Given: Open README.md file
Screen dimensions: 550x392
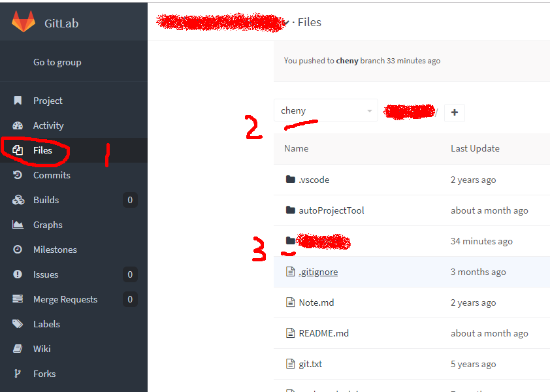Looking at the screenshot, I should click(324, 333).
